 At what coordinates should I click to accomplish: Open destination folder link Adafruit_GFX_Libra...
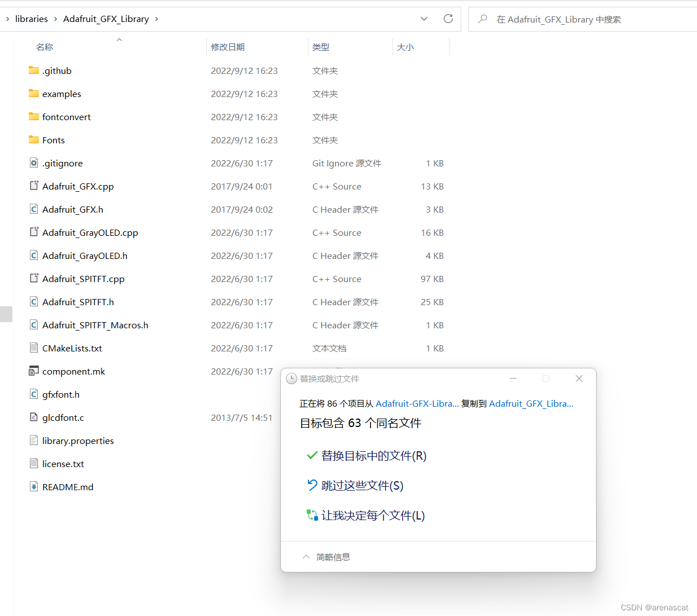click(x=531, y=403)
